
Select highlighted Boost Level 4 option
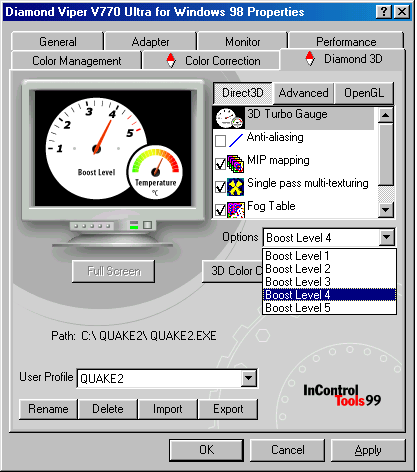[329, 295]
